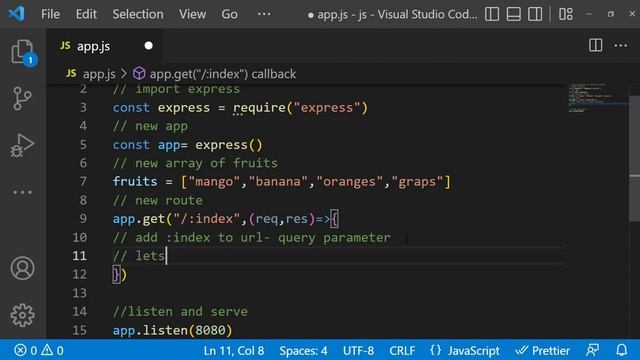Click the app.get route line

[225, 219]
